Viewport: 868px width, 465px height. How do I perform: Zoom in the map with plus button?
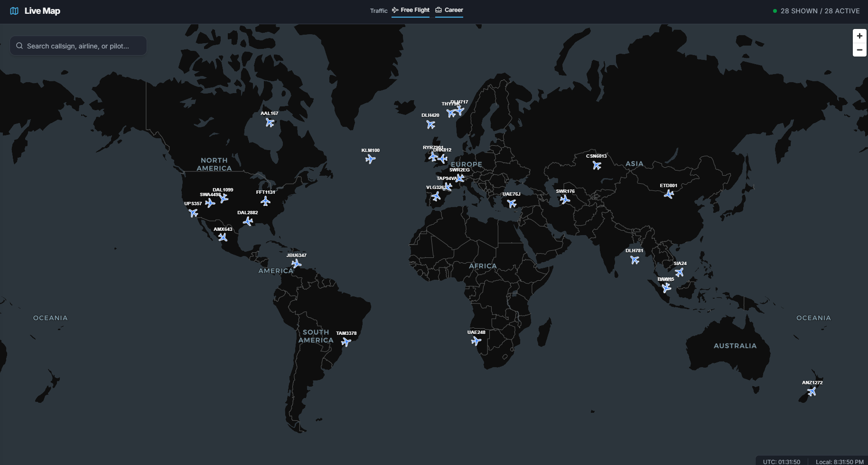pyautogui.click(x=859, y=36)
